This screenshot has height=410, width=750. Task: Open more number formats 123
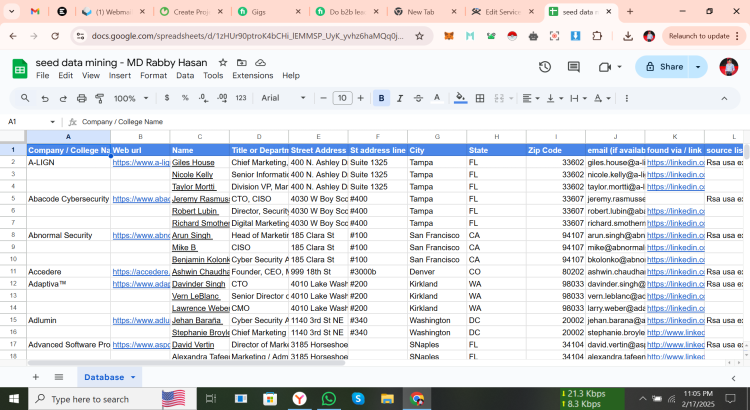point(241,98)
